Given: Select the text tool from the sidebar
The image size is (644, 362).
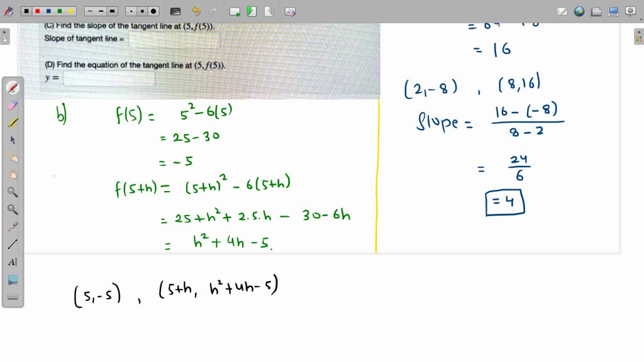Looking at the screenshot, I should tap(13, 262).
